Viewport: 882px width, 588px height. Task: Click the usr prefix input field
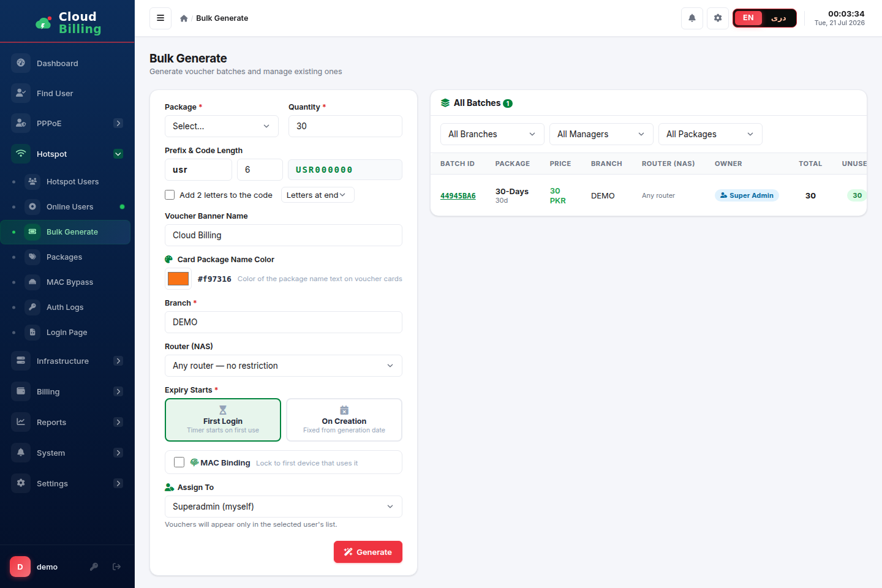pos(198,170)
